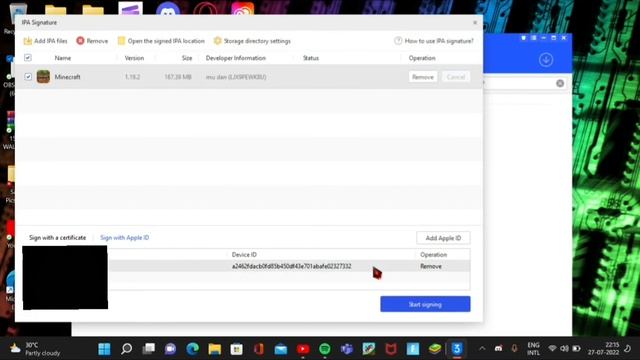Viewport: 640px width, 360px height.
Task: Open the Windows Start menu
Action: coord(104,349)
